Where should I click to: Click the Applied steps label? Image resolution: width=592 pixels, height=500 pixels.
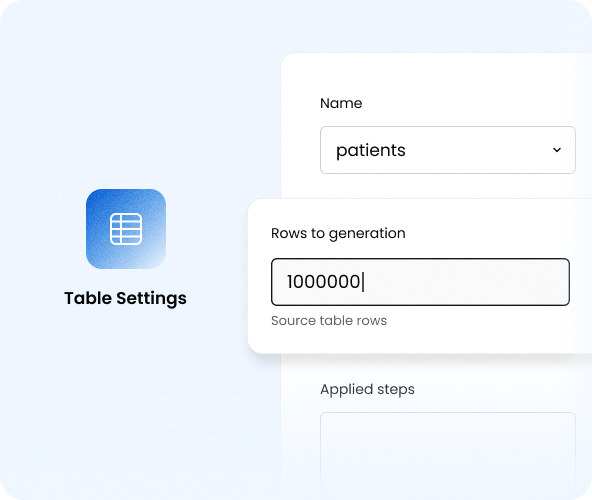(x=367, y=389)
